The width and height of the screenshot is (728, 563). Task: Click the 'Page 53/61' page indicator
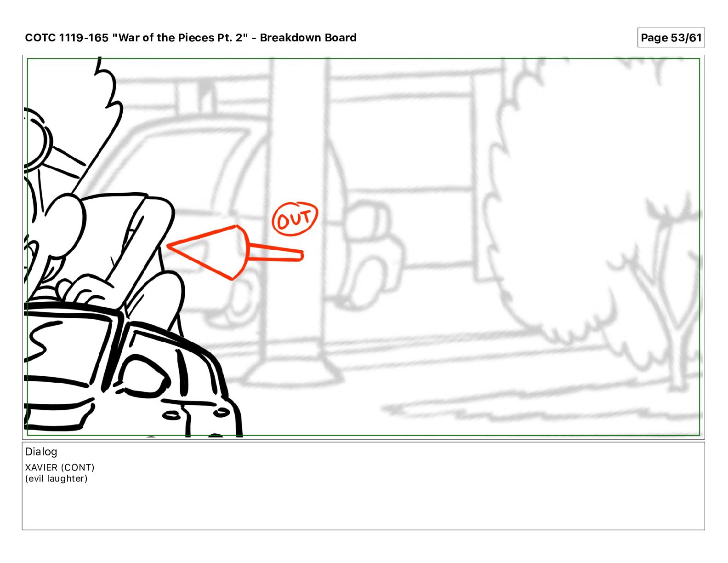pyautogui.click(x=671, y=38)
